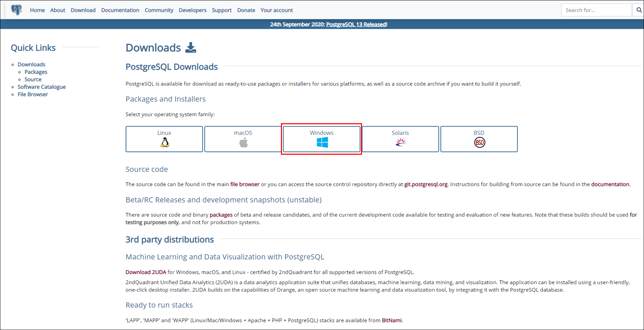Focus the Search for... input field
Screen dimensions: 644x330
(x=596, y=10)
